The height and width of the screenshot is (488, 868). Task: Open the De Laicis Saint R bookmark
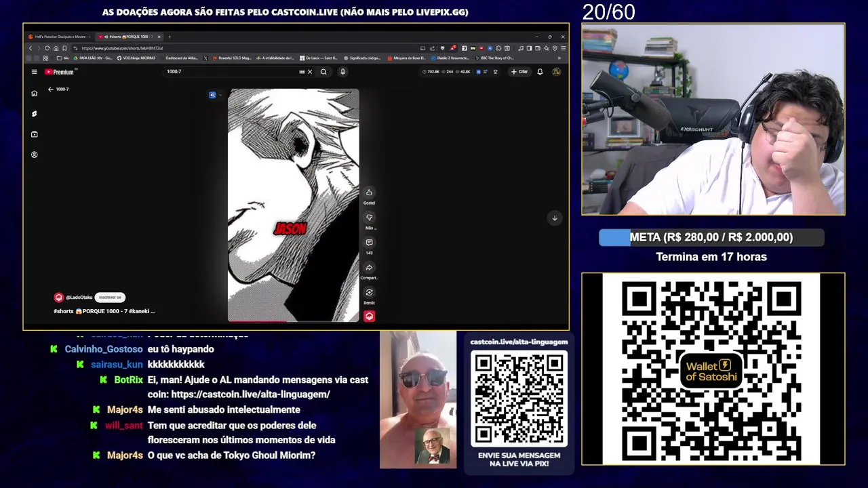coord(319,58)
